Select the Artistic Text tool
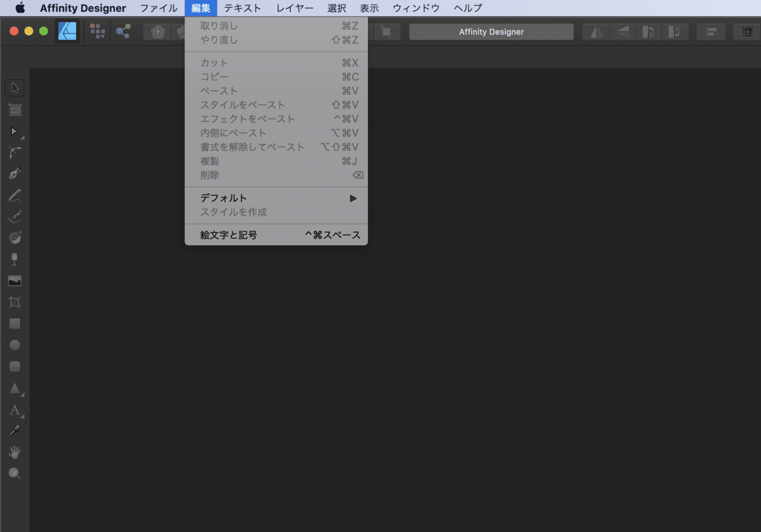 pos(15,410)
